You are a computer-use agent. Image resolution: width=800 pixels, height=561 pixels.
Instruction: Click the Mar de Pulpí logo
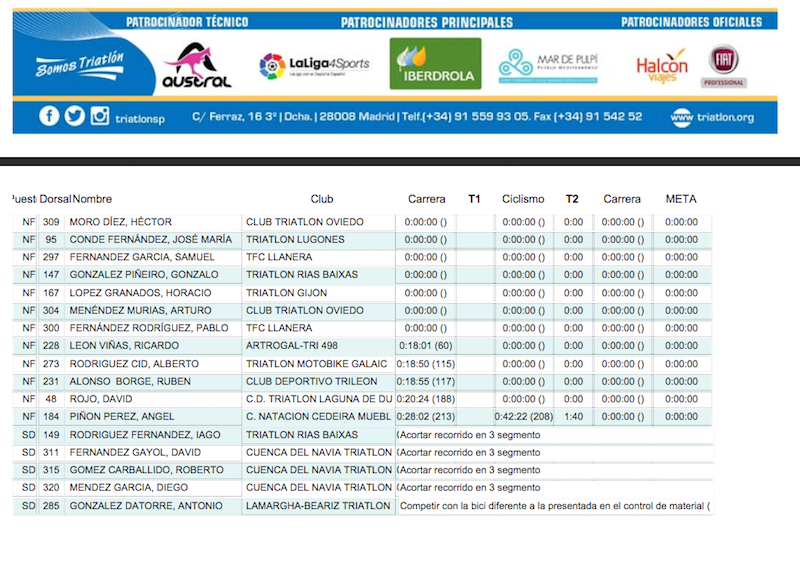pos(548,66)
